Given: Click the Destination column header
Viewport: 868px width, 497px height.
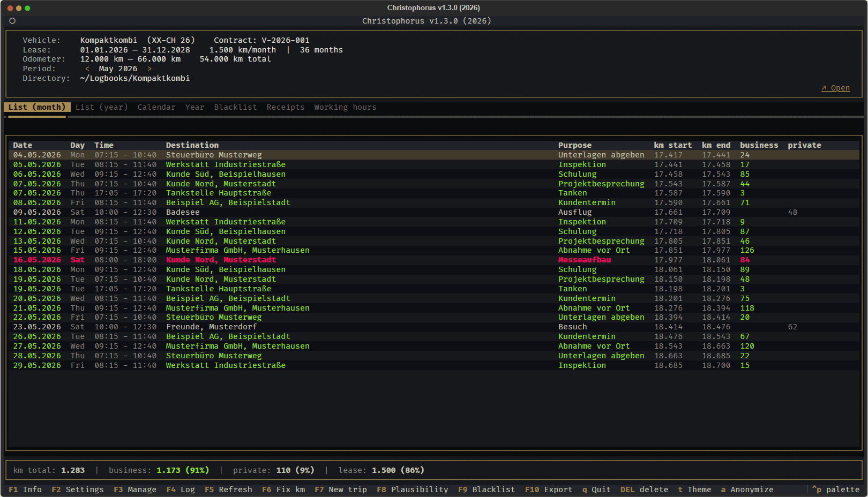Looking at the screenshot, I should tap(192, 145).
